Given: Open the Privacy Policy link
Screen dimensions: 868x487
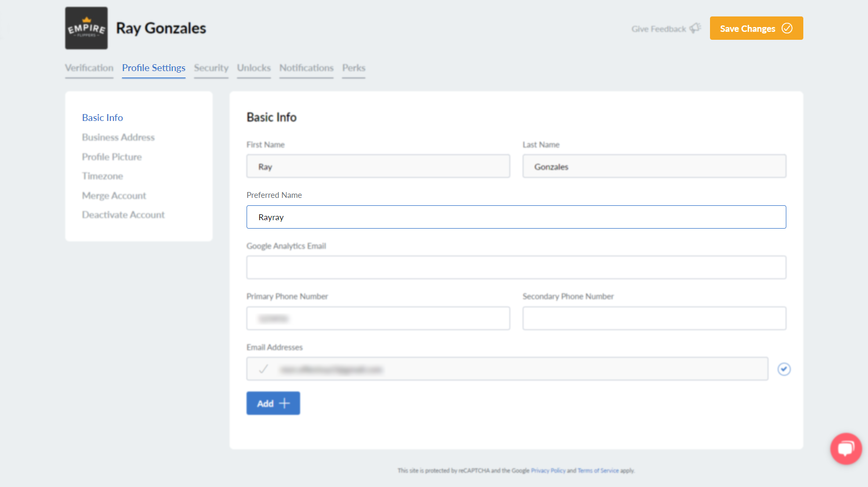Looking at the screenshot, I should pyautogui.click(x=548, y=471).
